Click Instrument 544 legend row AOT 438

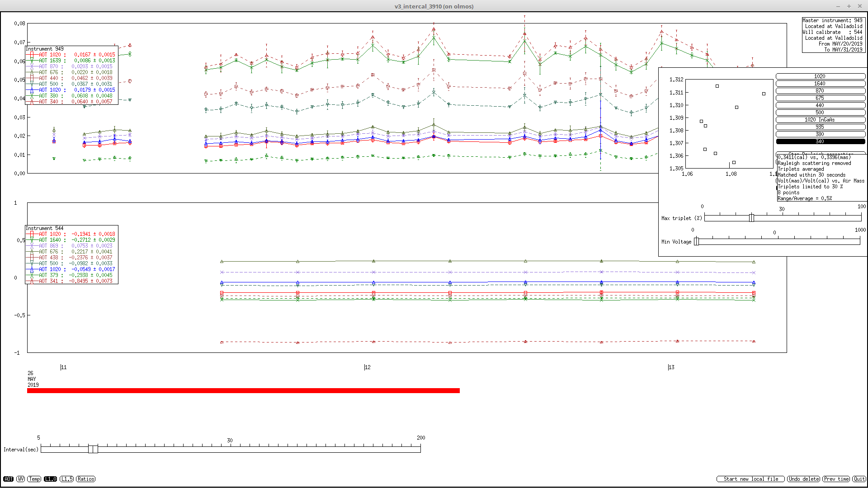71,258
